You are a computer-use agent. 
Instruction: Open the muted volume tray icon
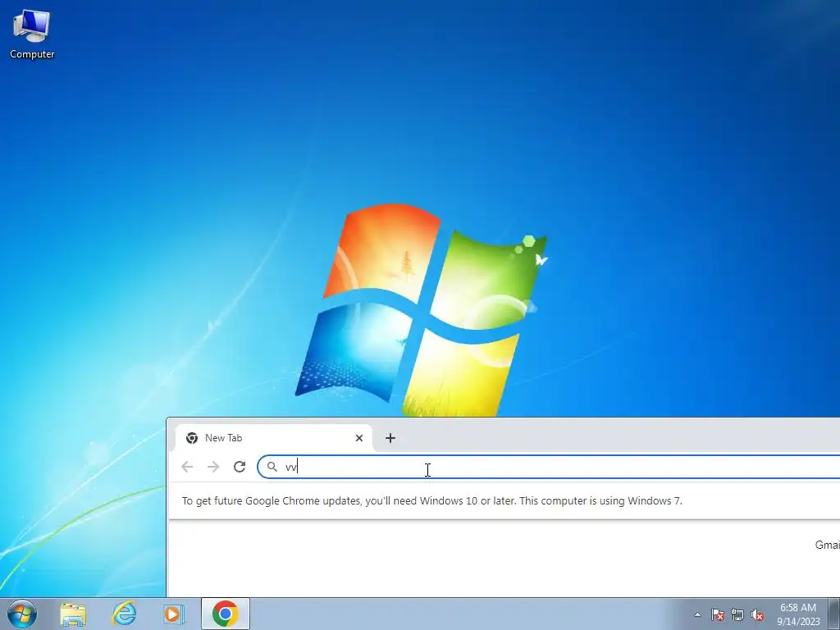click(757, 614)
